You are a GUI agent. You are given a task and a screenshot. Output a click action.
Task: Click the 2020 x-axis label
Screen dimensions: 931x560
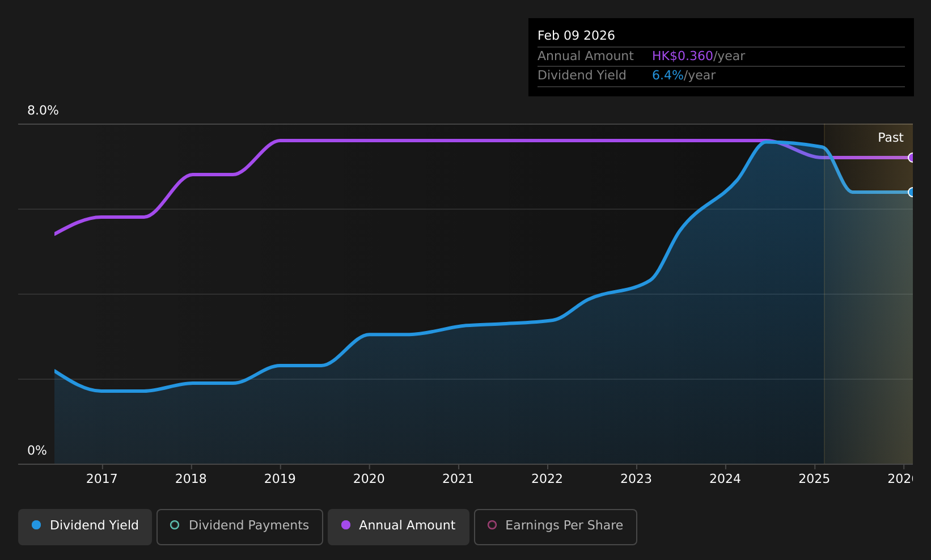(x=369, y=479)
